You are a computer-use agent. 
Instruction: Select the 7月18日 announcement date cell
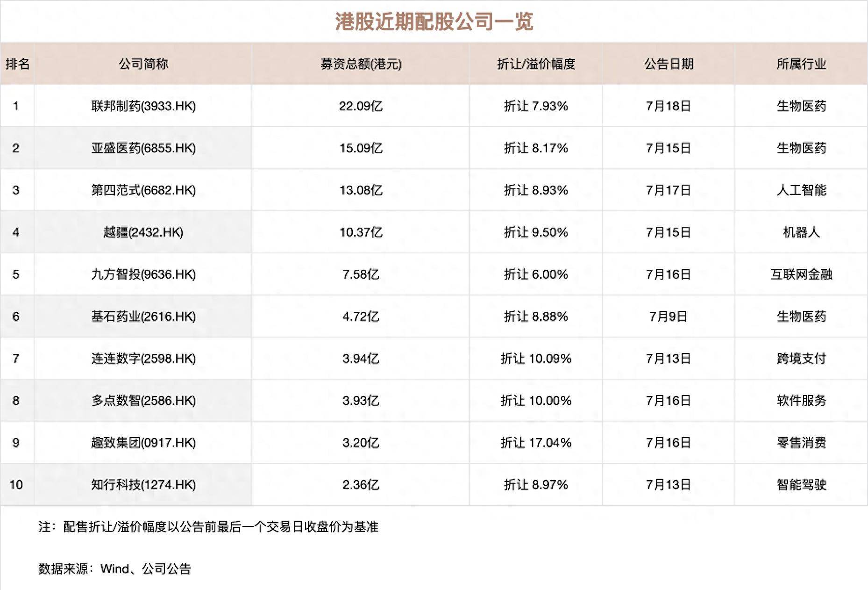[669, 106]
